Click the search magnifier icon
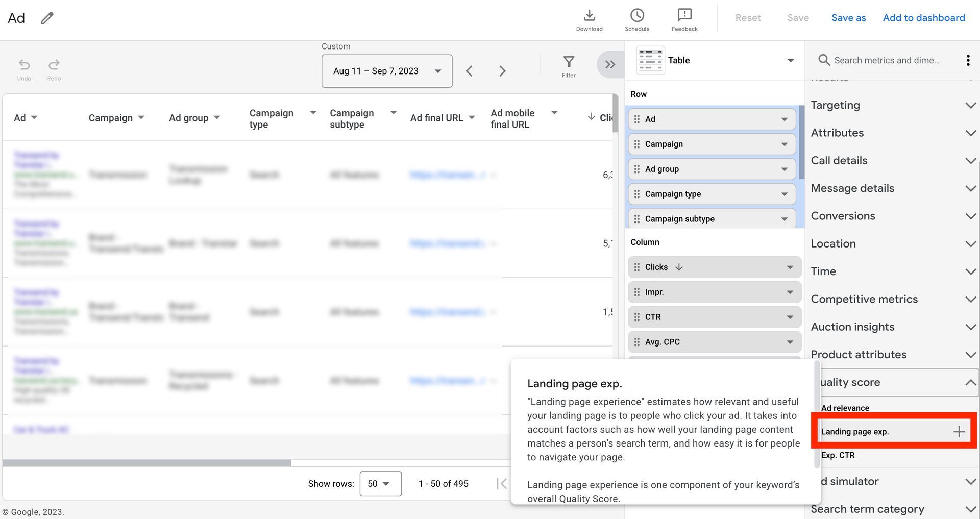980x519 pixels. 824,60
